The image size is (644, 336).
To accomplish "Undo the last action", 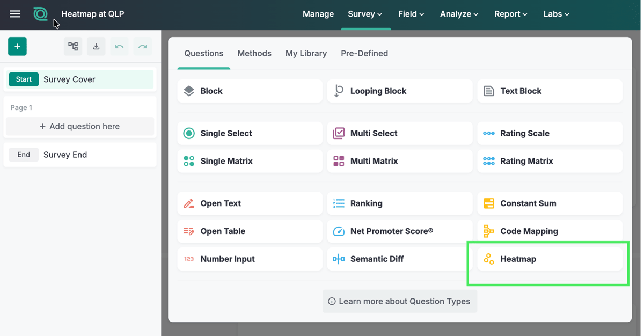I will tap(119, 47).
